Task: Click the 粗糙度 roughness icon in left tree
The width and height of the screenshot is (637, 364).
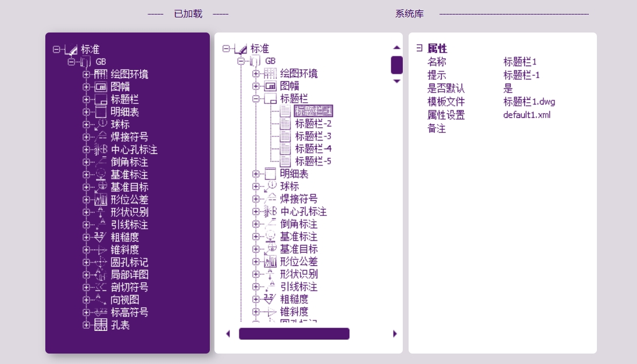Action: tap(100, 237)
